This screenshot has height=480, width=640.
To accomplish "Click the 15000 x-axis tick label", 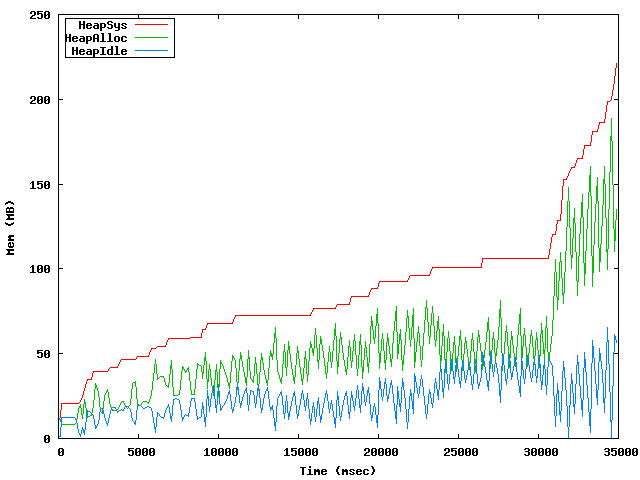I will coord(301,452).
